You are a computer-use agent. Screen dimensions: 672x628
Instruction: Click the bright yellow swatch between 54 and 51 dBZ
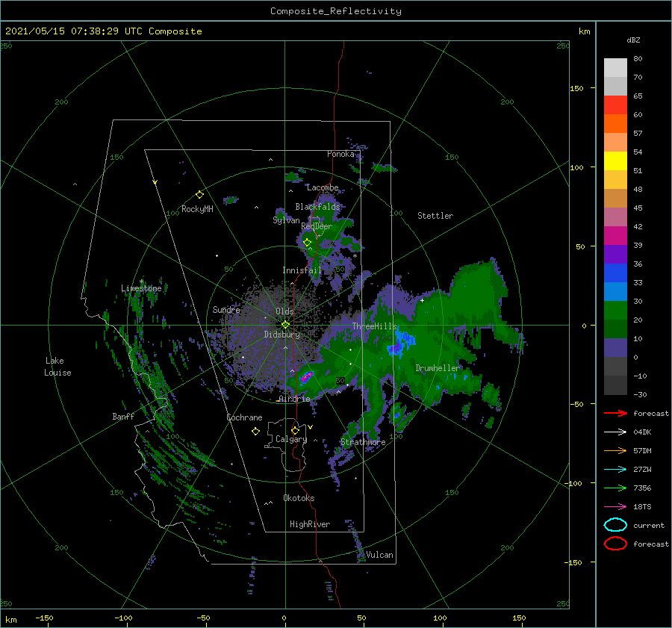615,161
